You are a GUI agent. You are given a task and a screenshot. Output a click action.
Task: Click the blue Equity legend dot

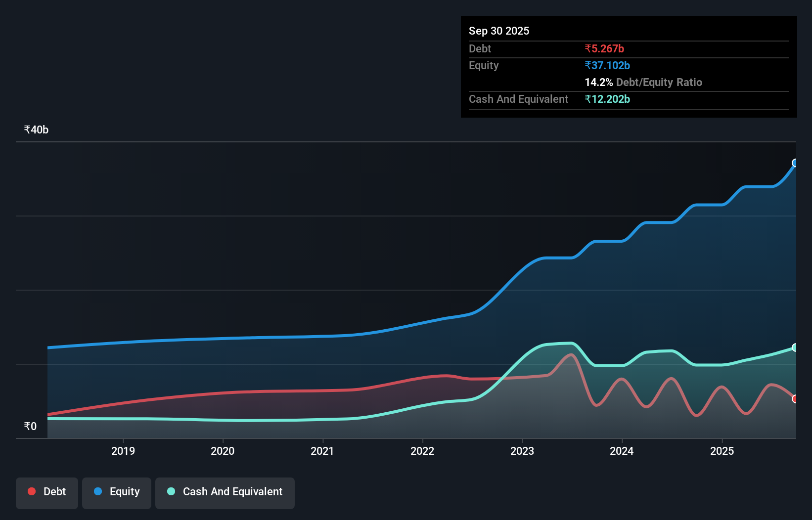(98, 491)
